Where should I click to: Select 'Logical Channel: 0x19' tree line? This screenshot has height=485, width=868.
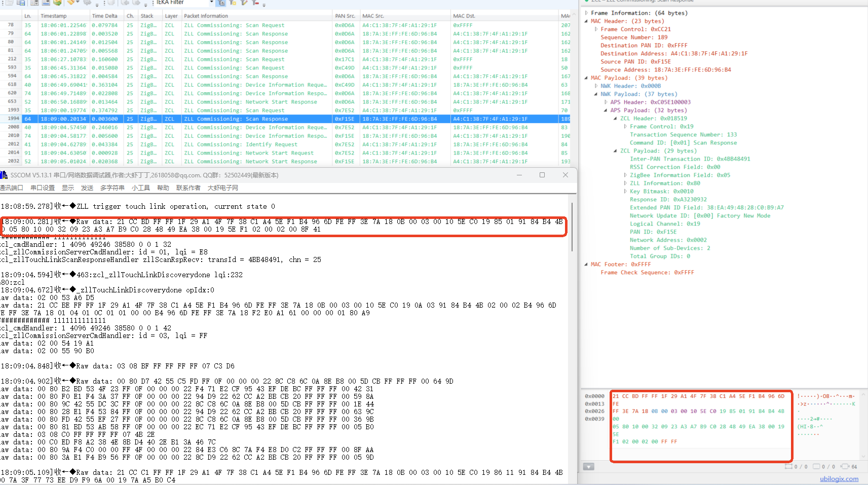[x=665, y=224]
